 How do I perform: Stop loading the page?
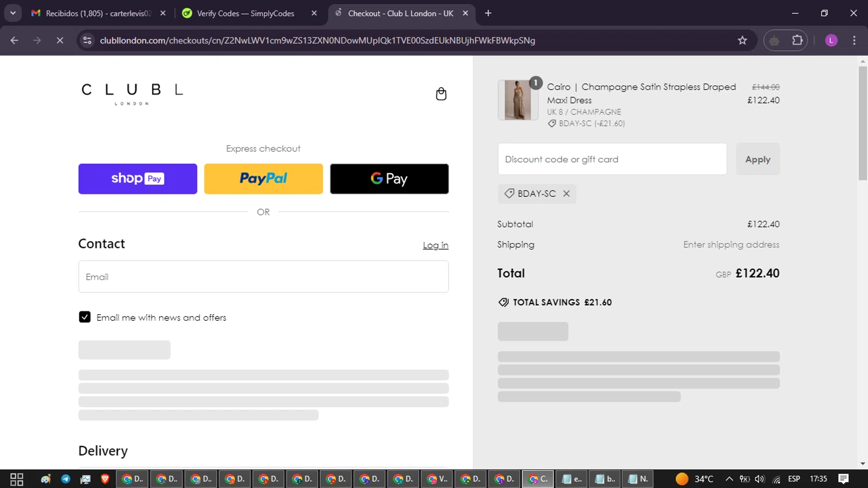point(60,41)
